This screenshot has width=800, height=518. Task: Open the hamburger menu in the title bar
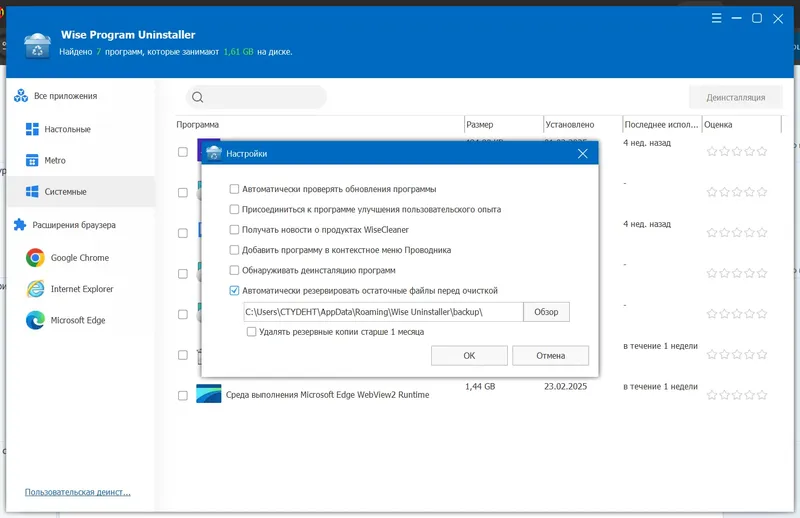pyautogui.click(x=716, y=18)
